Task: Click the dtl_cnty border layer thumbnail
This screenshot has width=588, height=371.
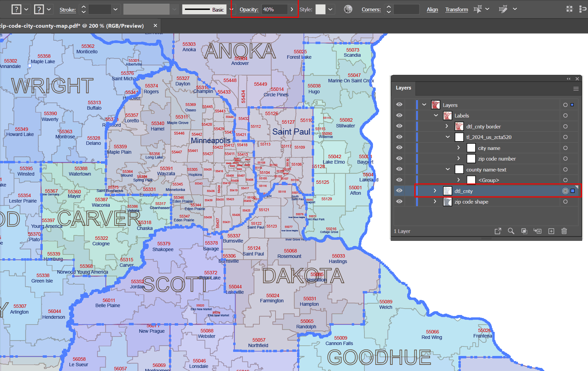Action: pos(459,126)
